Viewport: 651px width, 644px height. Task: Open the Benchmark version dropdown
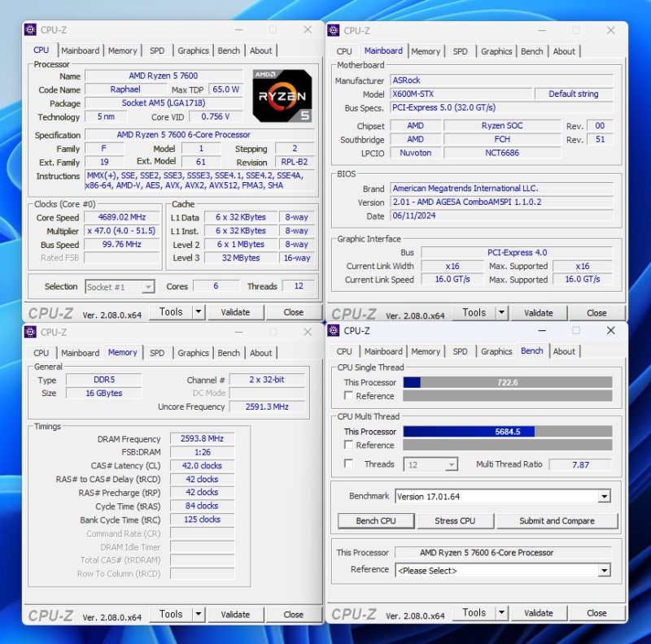(x=604, y=496)
